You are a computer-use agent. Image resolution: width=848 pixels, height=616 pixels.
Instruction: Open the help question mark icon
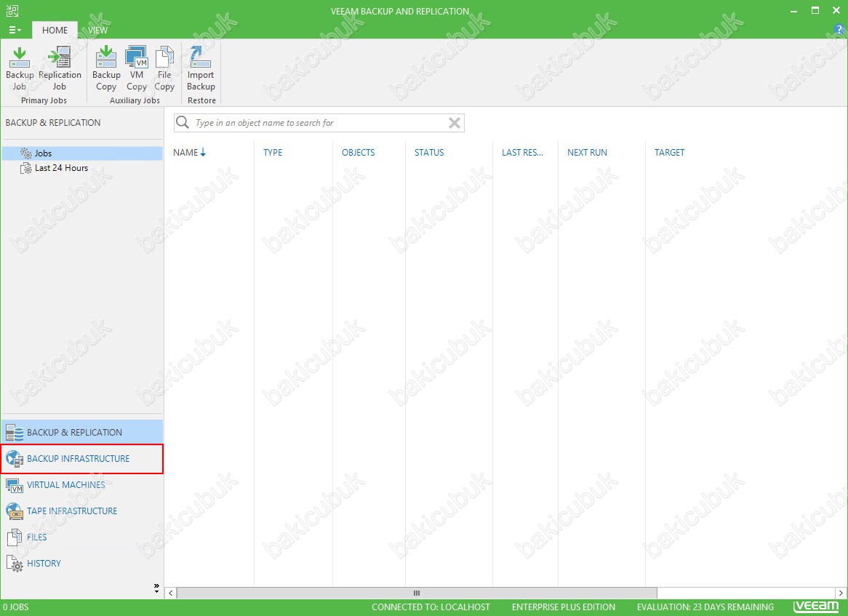[x=839, y=31]
